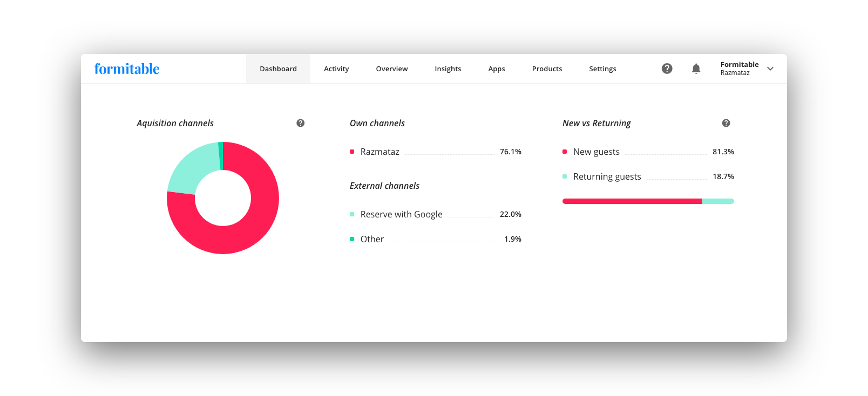Click the formitable logo
Screen dimensions: 868x396
[127, 69]
